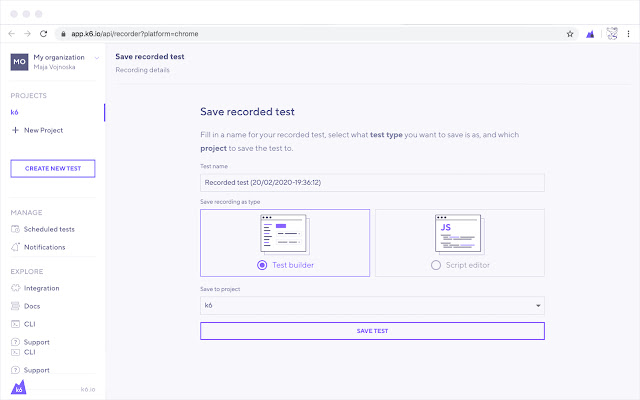Viewport: 640px width, 400px height.
Task: Click the Notifications bell icon
Action: coord(16,247)
